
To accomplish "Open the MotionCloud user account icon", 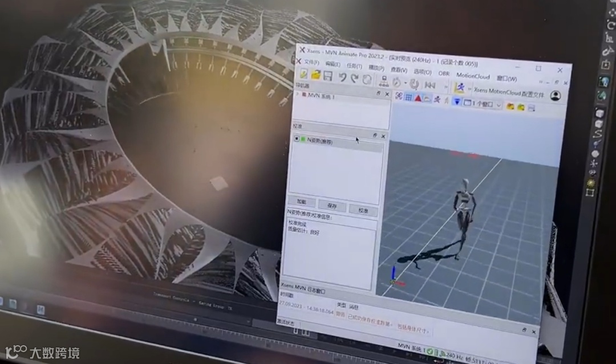I will (x=555, y=95).
